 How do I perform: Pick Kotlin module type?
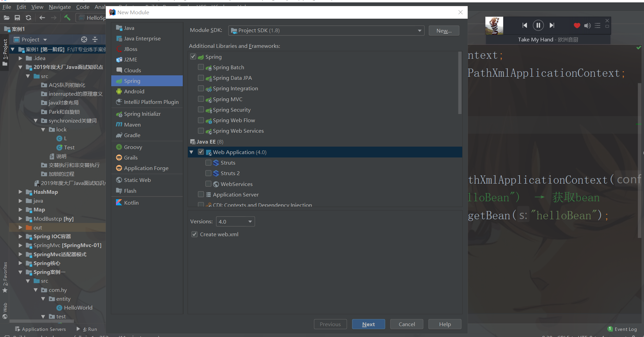point(131,203)
